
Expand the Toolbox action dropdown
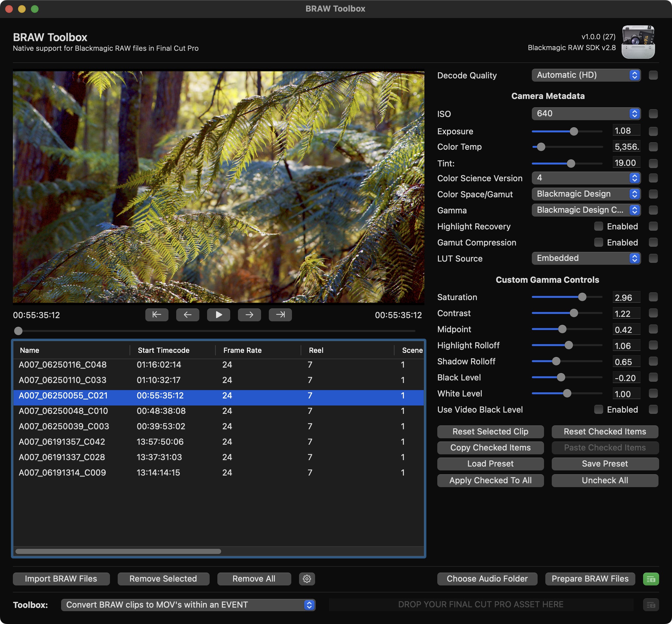click(x=188, y=605)
